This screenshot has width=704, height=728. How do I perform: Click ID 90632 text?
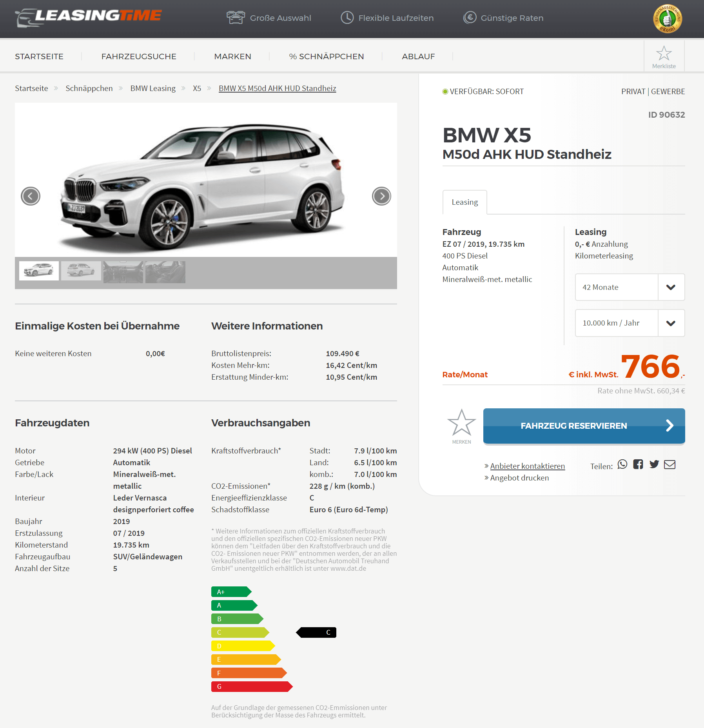666,115
